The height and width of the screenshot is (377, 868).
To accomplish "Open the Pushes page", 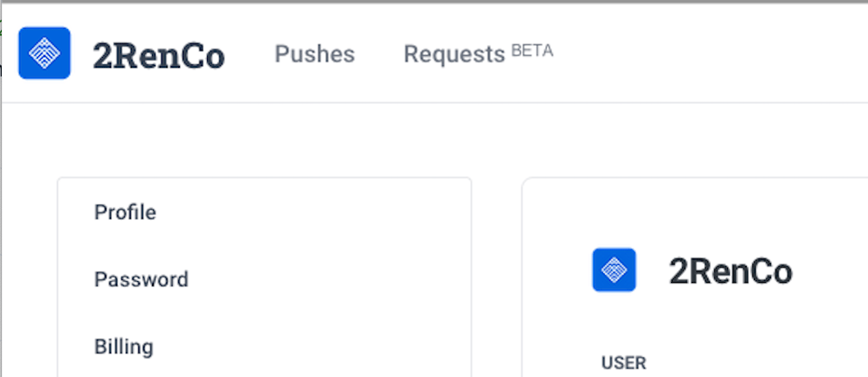I will coord(315,54).
